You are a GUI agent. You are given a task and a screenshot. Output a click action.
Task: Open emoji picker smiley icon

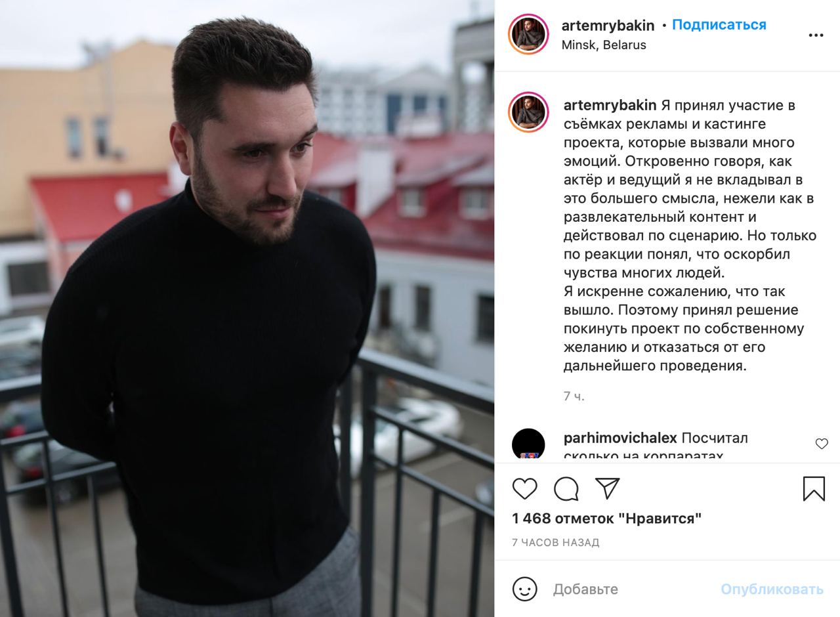[524, 589]
